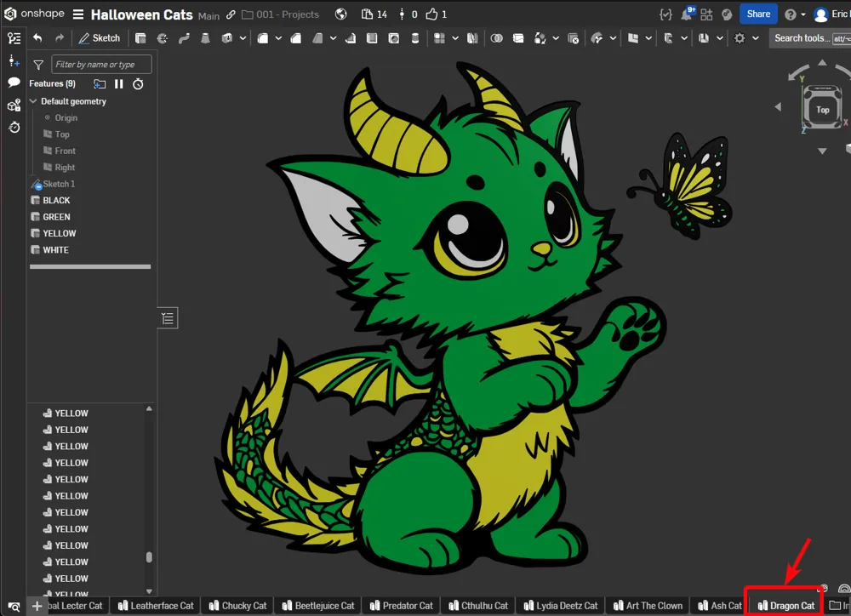Select the External thread tool
The height and width of the screenshot is (616, 851).
tap(415, 38)
